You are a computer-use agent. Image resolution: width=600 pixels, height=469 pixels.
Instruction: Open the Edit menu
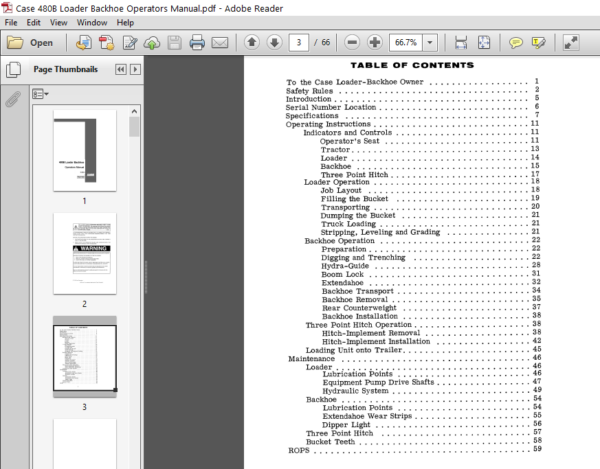[34, 23]
